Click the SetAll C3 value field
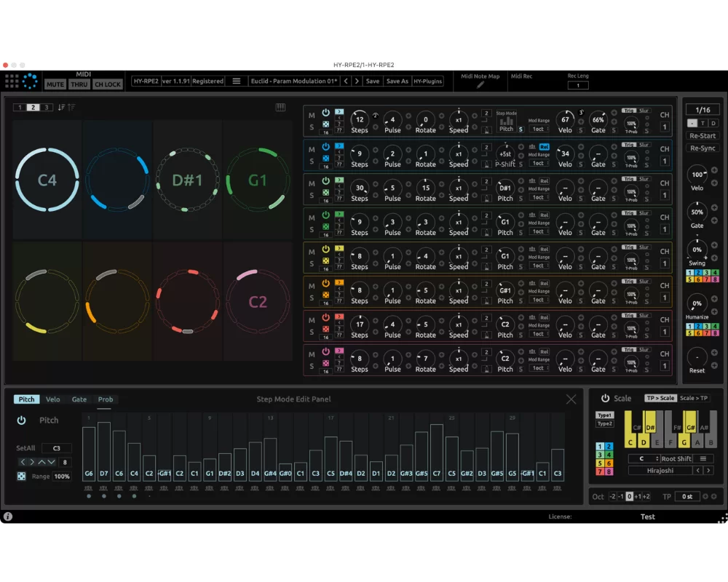The image size is (728, 582). click(57, 448)
